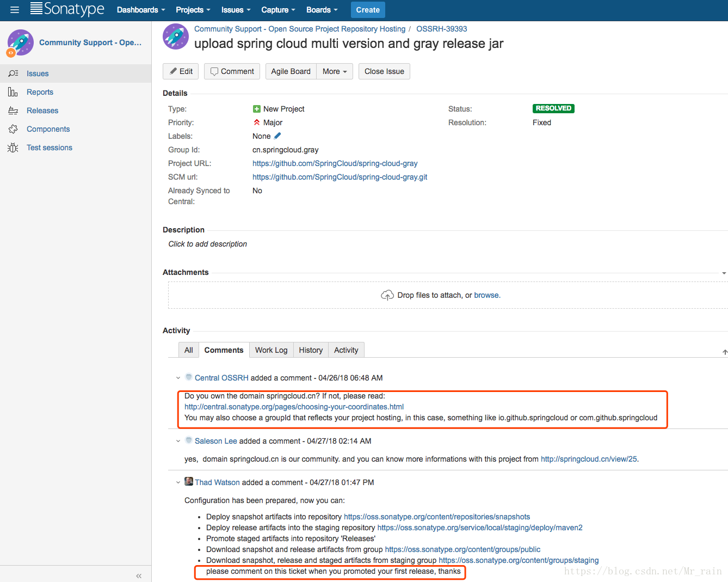The width and height of the screenshot is (728, 582).
Task: Open the Project URL github link
Action: [x=335, y=163]
